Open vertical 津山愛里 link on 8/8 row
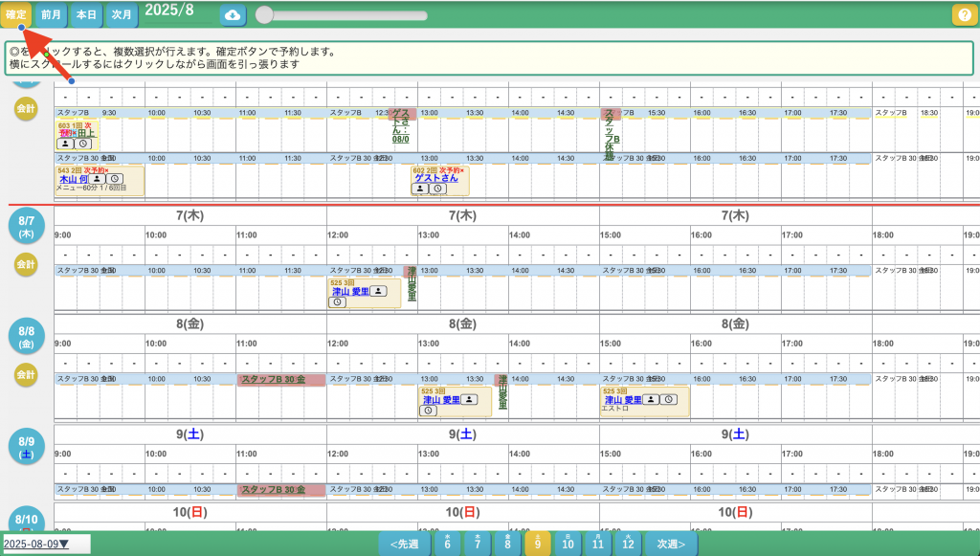The image size is (980, 556). click(502, 392)
